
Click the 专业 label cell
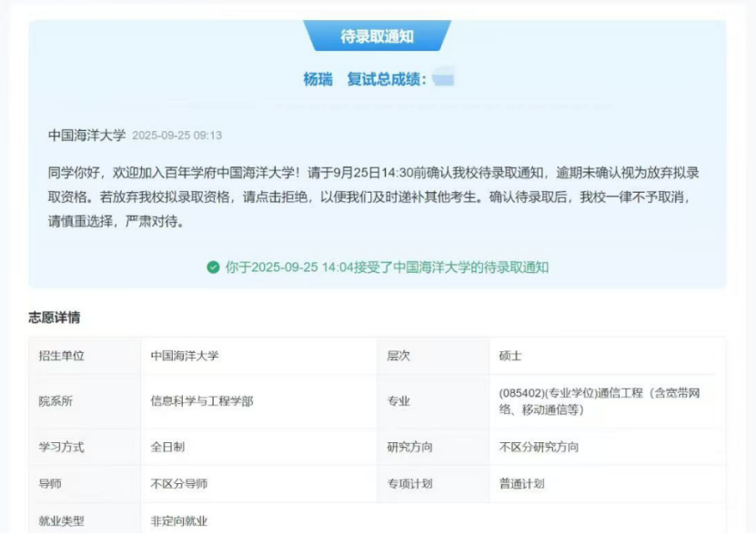(x=433, y=401)
